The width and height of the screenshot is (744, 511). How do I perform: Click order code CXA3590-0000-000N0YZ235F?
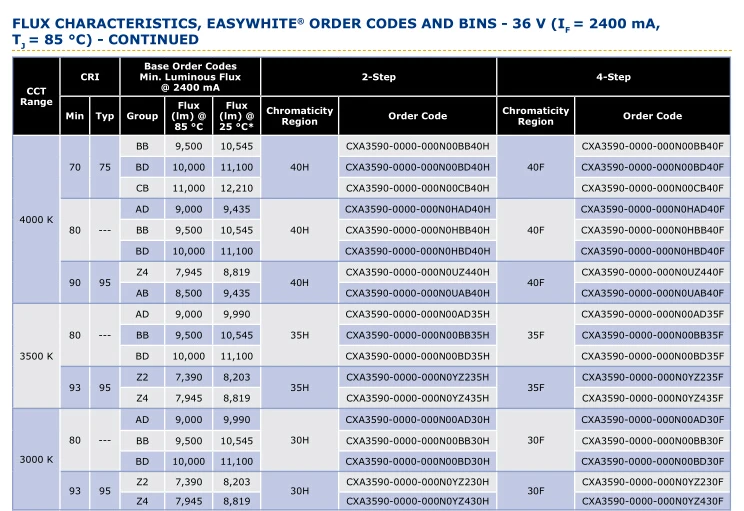click(x=652, y=377)
